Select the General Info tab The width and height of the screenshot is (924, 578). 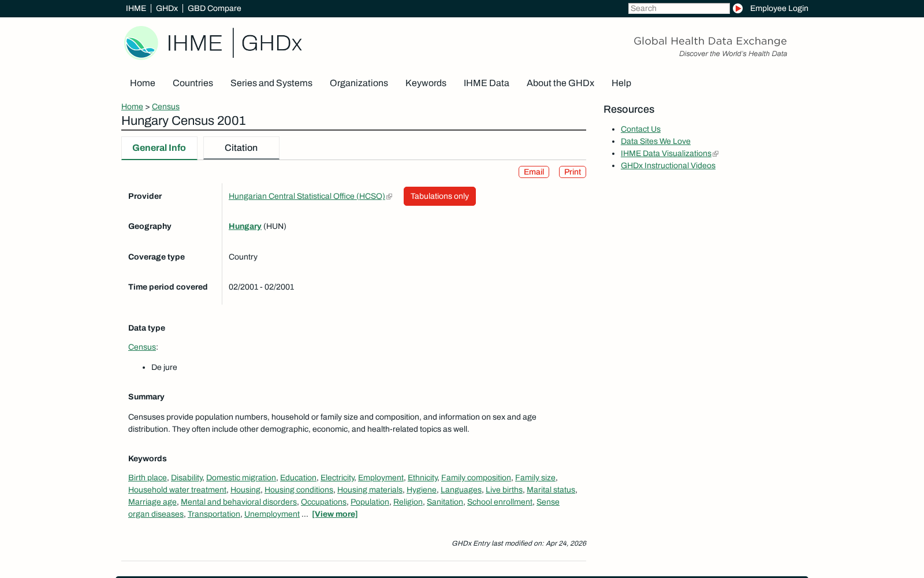pos(159,148)
